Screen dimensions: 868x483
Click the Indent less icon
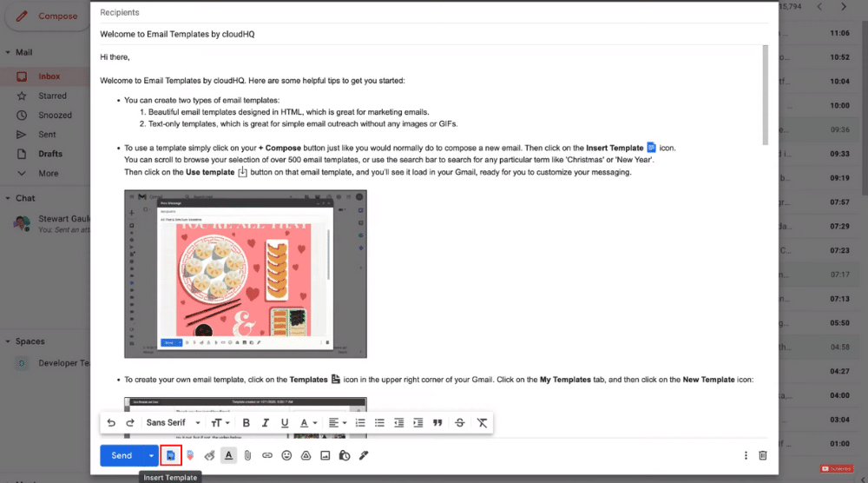click(398, 422)
